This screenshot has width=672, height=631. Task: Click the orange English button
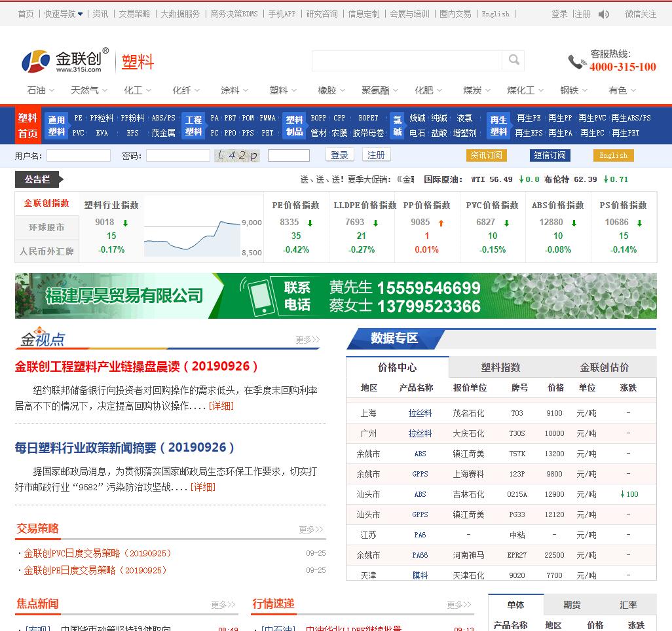click(613, 155)
